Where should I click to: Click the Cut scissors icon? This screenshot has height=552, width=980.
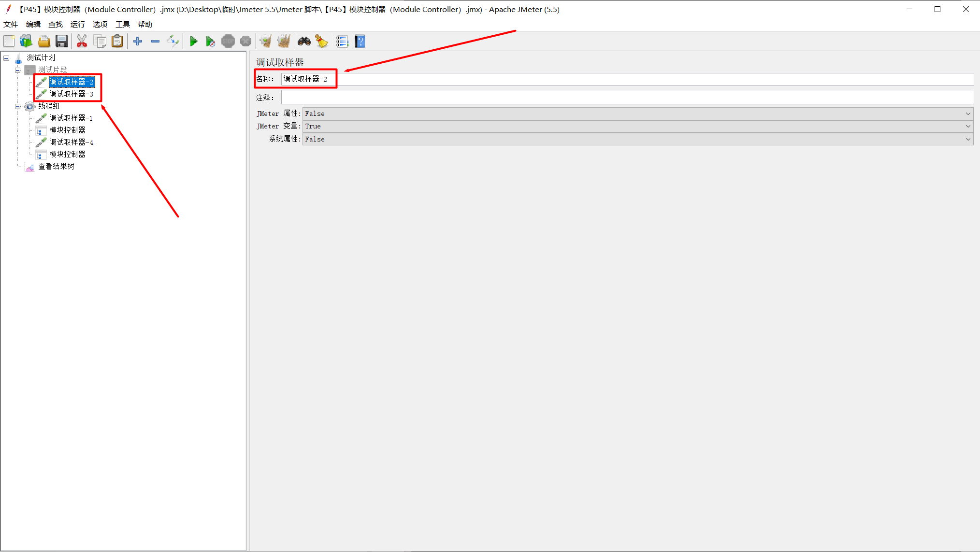coord(82,42)
